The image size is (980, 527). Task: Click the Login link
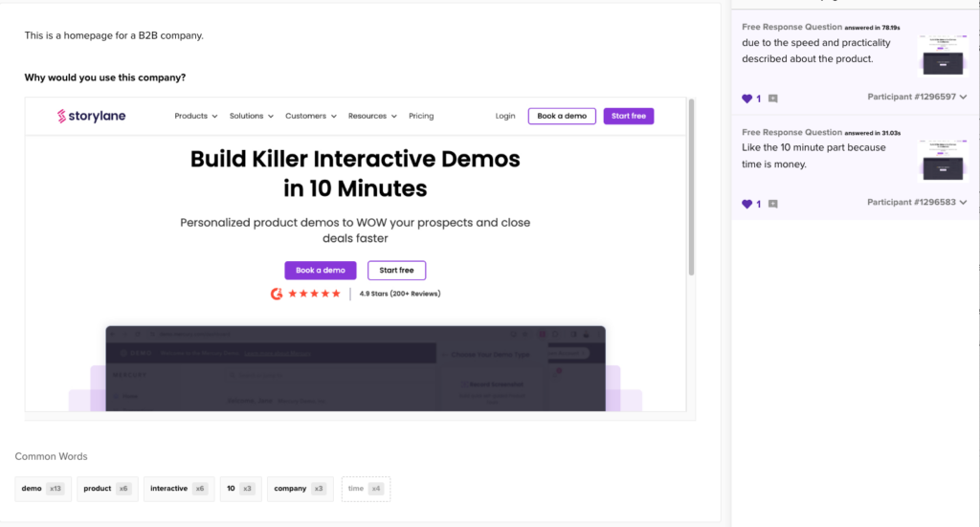tap(505, 116)
